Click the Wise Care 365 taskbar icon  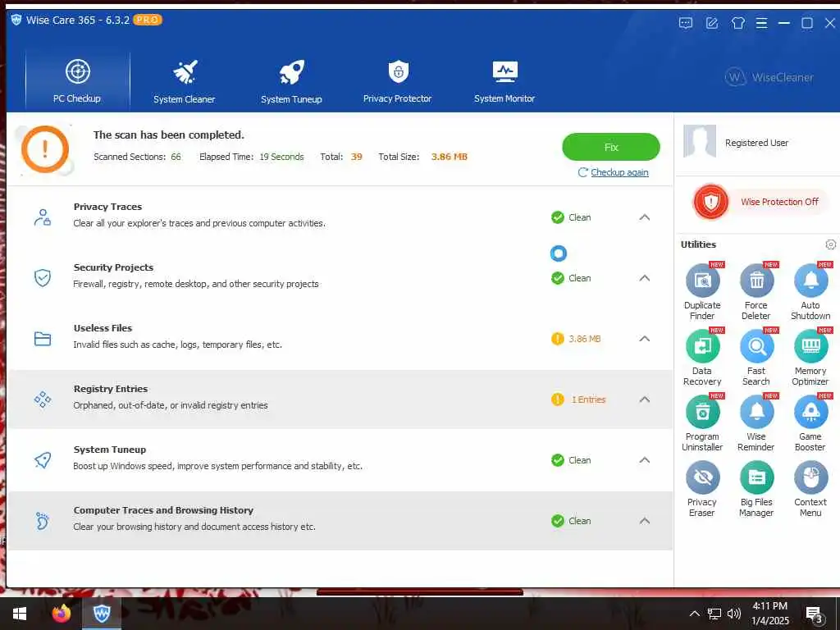[102, 614]
